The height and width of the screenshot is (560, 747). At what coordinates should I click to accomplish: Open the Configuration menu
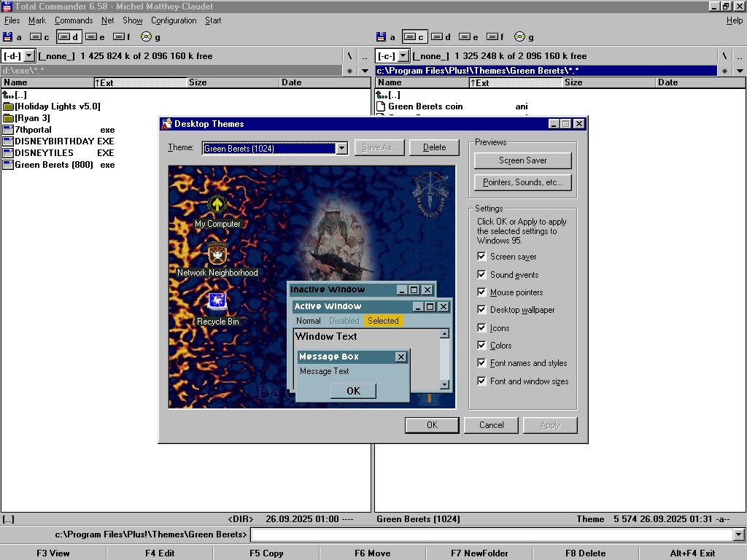tap(174, 20)
